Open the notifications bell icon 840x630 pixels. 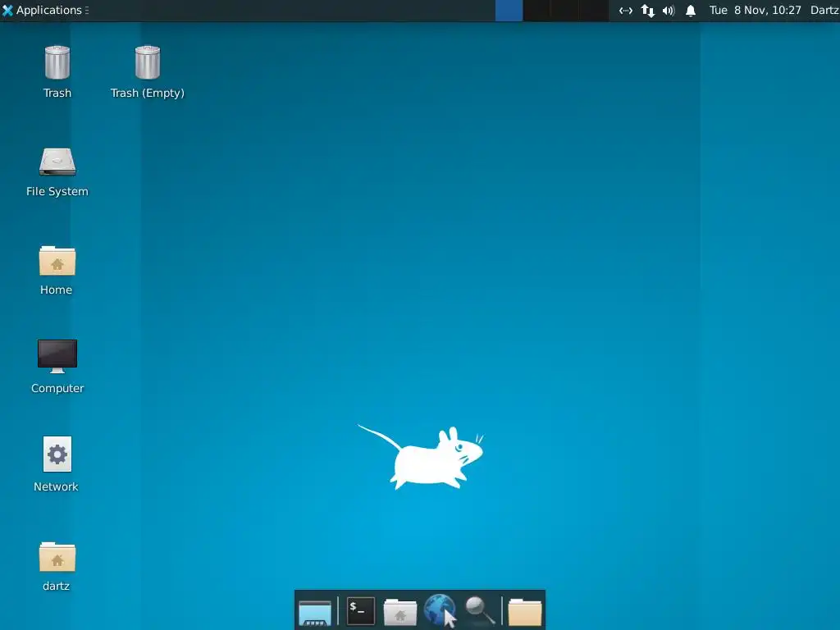click(x=691, y=11)
